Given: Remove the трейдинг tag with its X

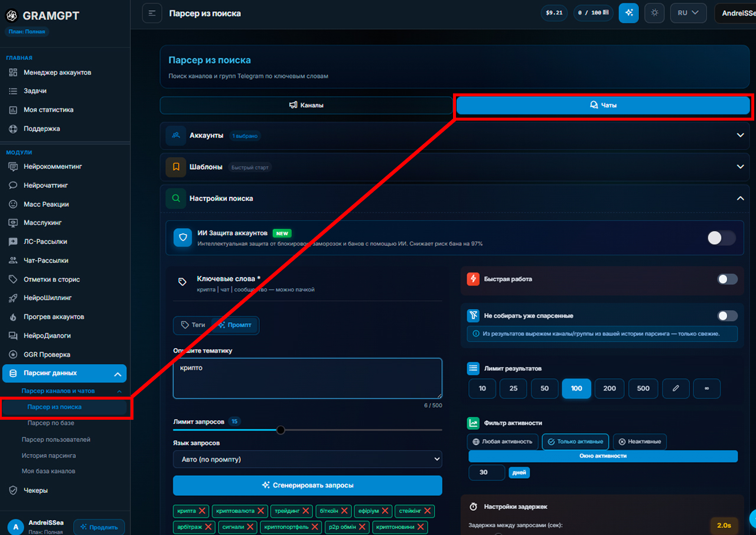Looking at the screenshot, I should click(307, 511).
